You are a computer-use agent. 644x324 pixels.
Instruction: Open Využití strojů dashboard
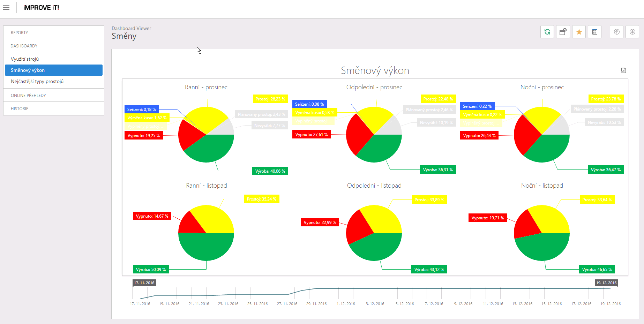(x=25, y=59)
